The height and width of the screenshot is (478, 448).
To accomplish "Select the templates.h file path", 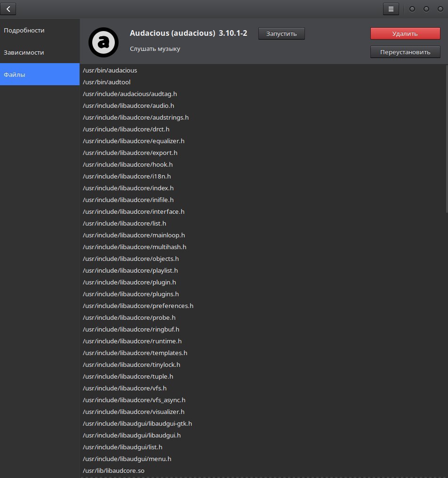I will (x=135, y=353).
